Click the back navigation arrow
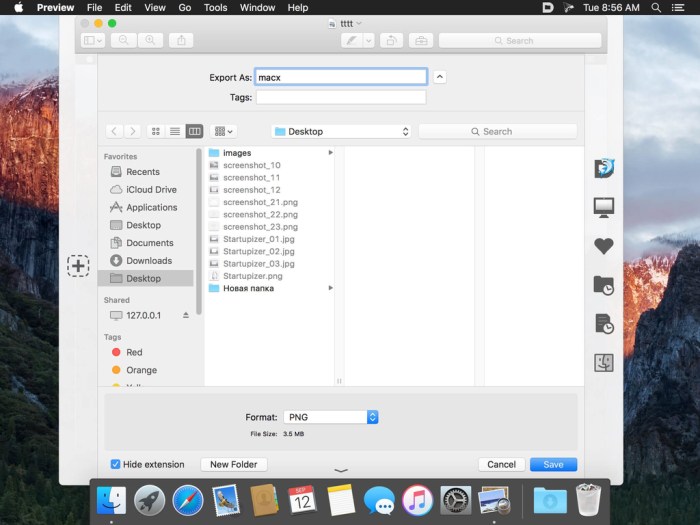The image size is (700, 525). tap(114, 131)
